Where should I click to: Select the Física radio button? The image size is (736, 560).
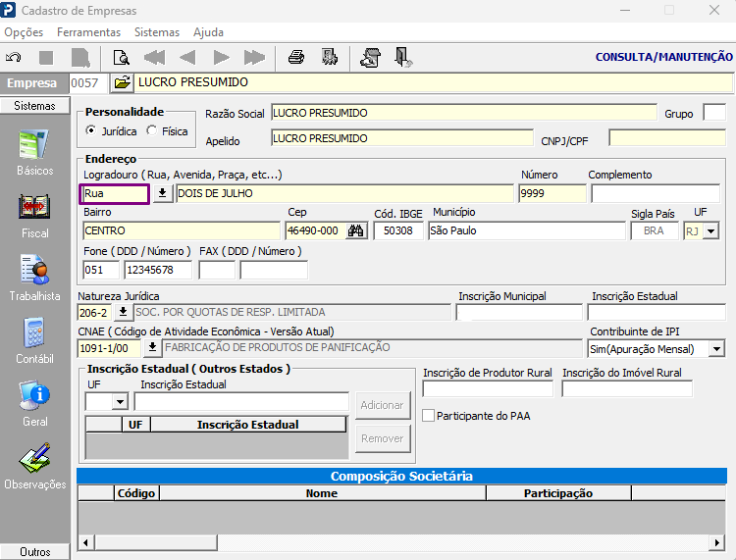[151, 130]
